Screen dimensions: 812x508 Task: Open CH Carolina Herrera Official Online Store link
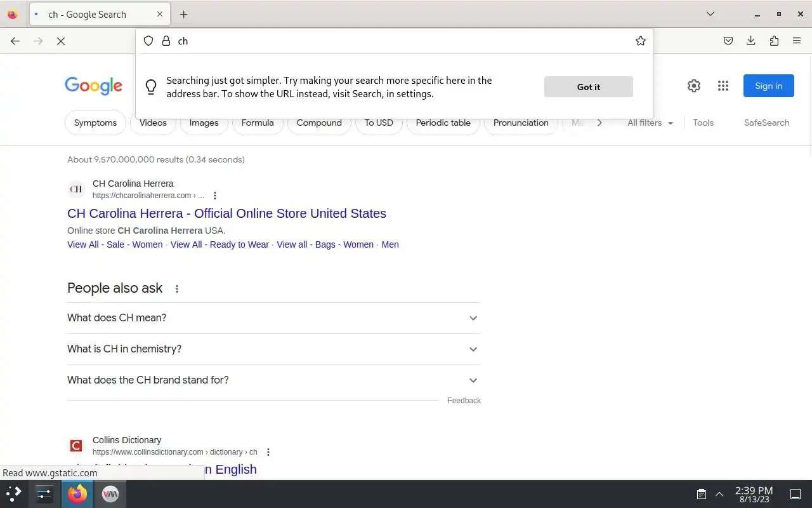pyautogui.click(x=226, y=213)
